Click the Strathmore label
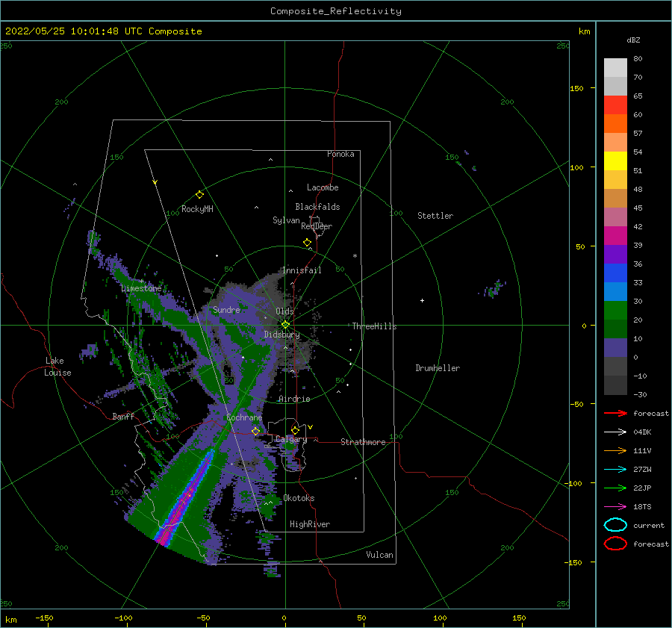Viewport: 672px width, 628px height. (363, 442)
